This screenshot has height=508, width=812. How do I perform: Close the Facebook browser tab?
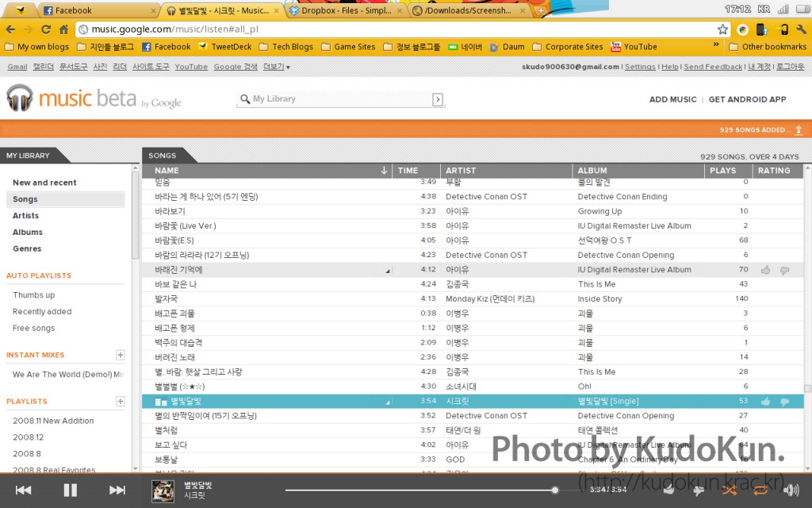(x=153, y=10)
